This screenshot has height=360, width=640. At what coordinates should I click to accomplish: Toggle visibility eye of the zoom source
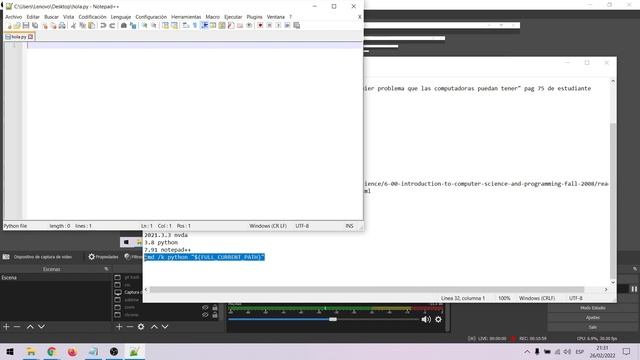[205, 307]
